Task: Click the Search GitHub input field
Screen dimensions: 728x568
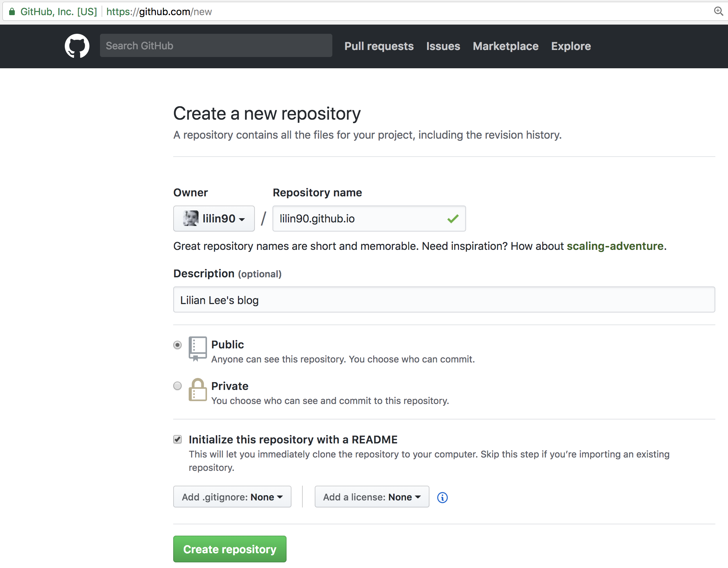Action: coord(216,46)
